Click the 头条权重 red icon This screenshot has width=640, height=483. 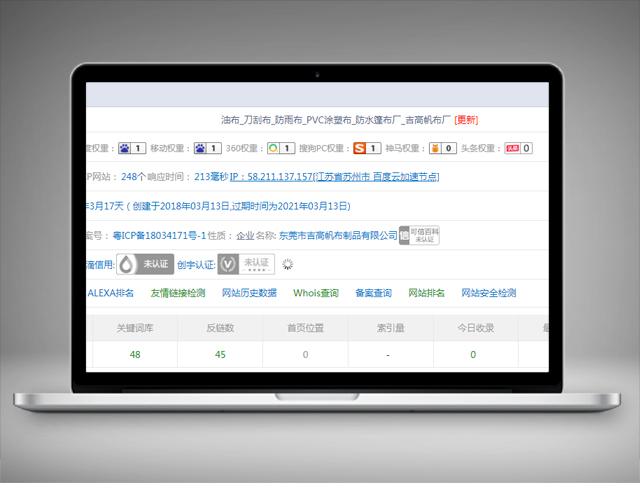[512, 148]
